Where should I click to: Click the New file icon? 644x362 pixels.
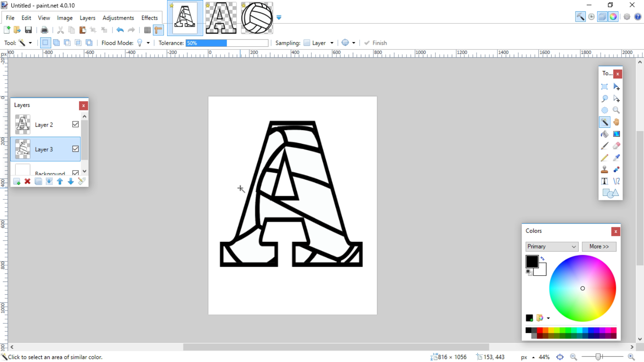[x=7, y=30]
